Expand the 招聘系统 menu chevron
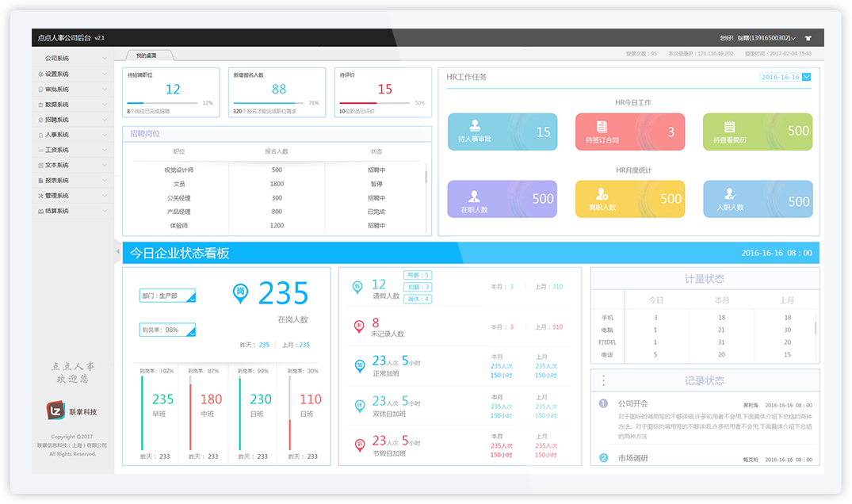This screenshot has height=504, width=852. tap(105, 120)
